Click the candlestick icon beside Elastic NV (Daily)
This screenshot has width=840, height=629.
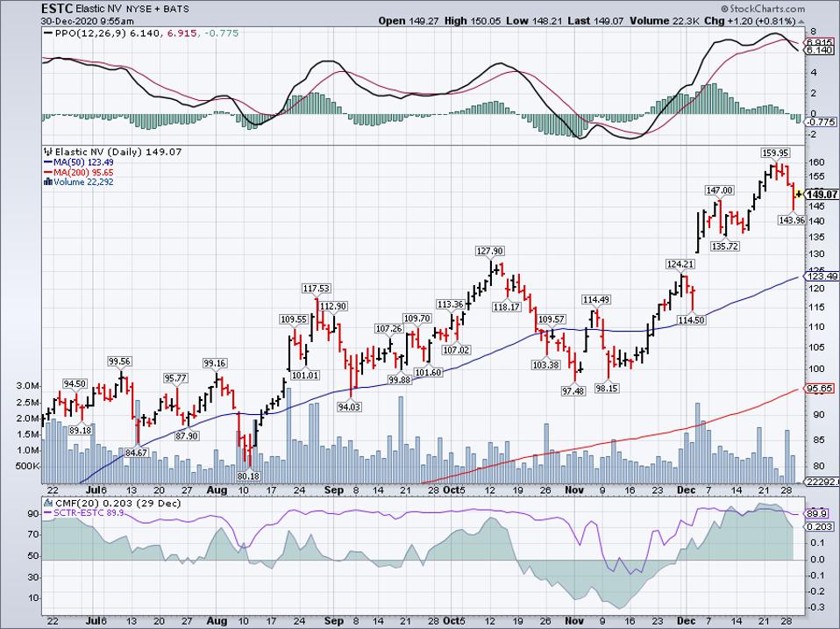click(x=48, y=152)
